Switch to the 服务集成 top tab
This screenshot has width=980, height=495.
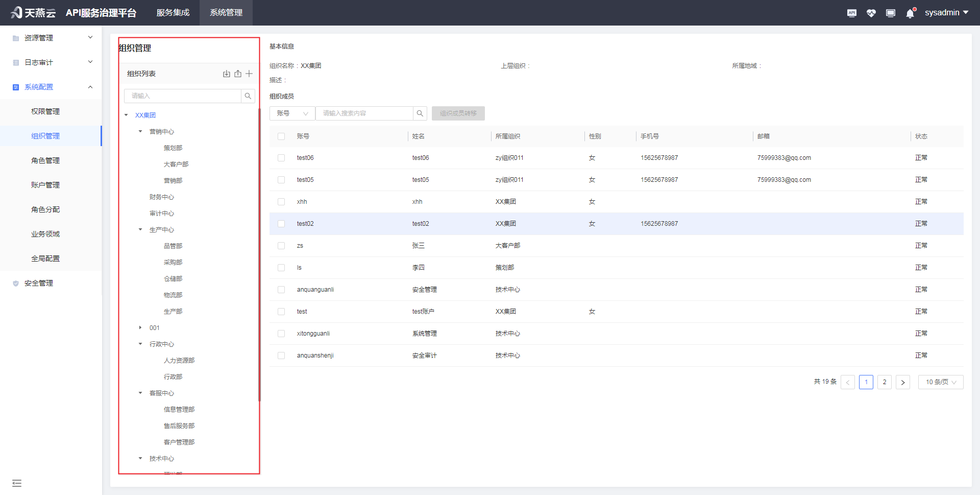point(173,13)
